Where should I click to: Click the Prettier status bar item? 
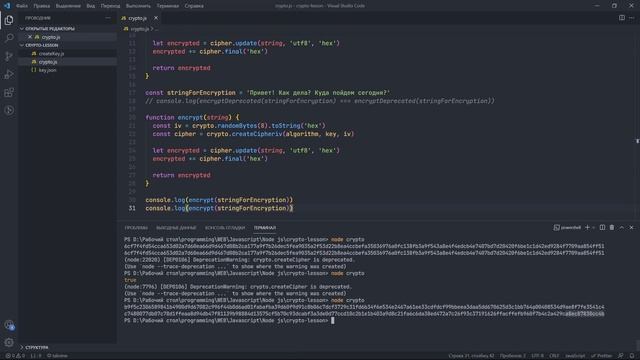[602, 356]
